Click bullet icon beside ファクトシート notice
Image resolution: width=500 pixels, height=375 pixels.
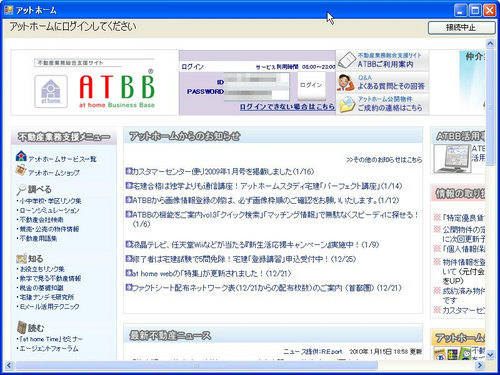[129, 287]
